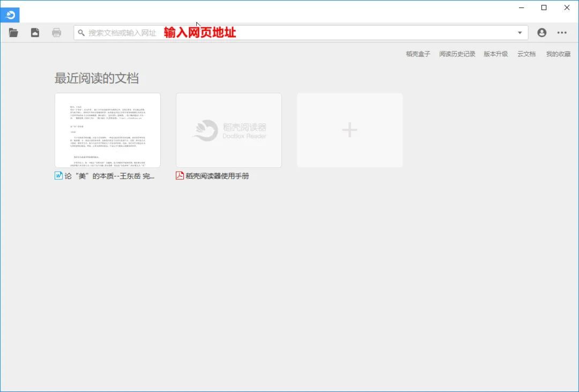Open 我的收藏 favorites

tap(559, 54)
